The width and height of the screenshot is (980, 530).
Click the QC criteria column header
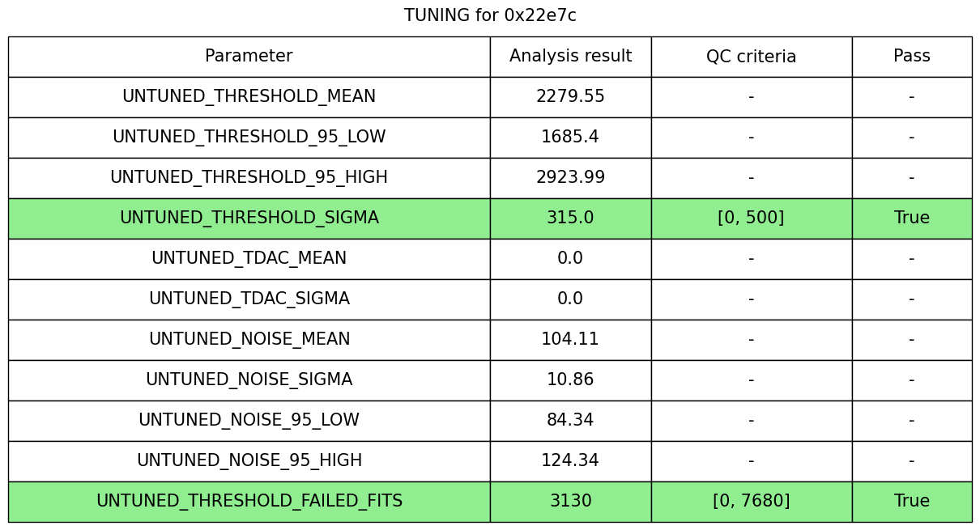coord(751,57)
